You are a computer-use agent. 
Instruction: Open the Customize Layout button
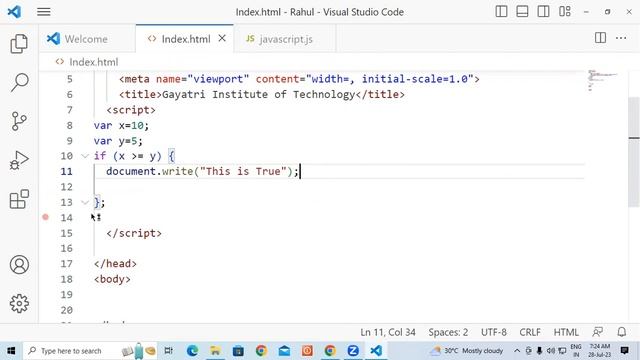[565, 11]
